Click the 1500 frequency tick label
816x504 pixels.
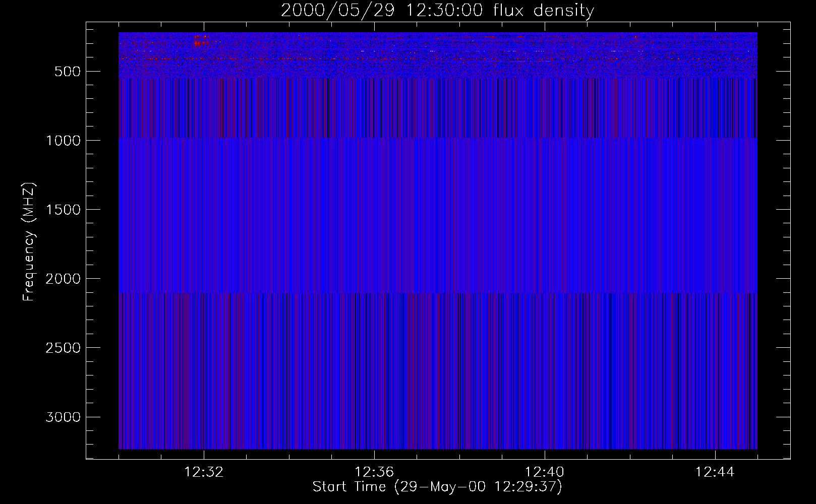point(63,210)
